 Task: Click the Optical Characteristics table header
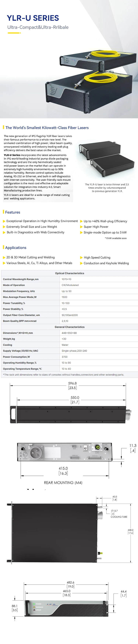70,273
